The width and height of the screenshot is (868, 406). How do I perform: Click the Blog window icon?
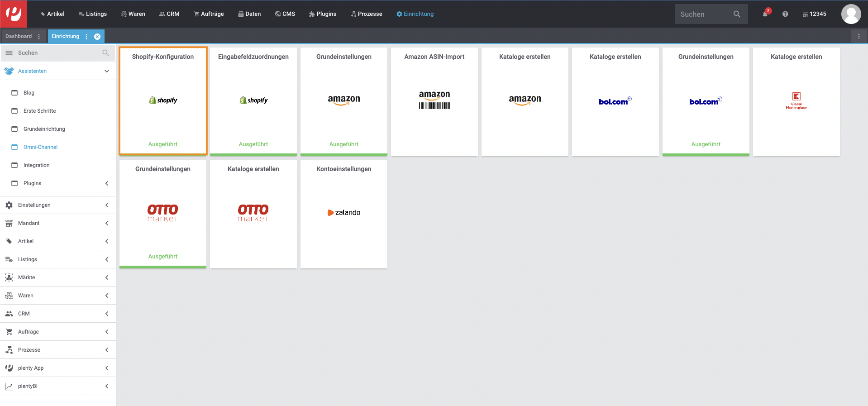(14, 93)
